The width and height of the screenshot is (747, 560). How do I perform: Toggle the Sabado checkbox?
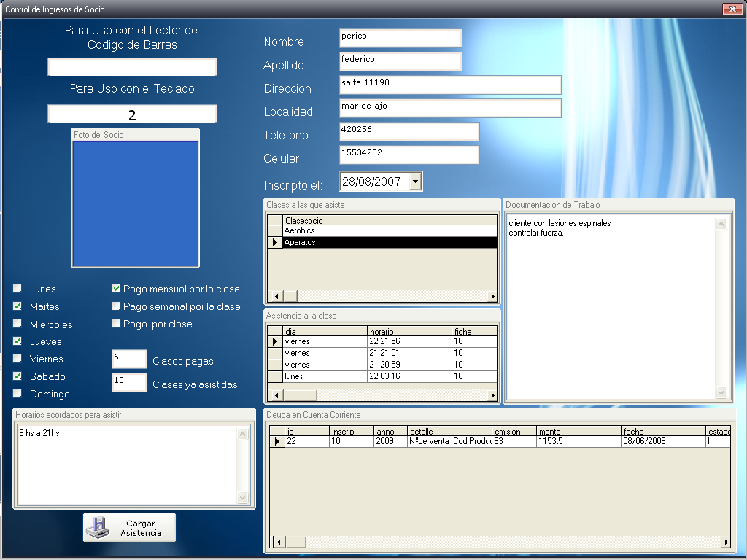point(18,376)
